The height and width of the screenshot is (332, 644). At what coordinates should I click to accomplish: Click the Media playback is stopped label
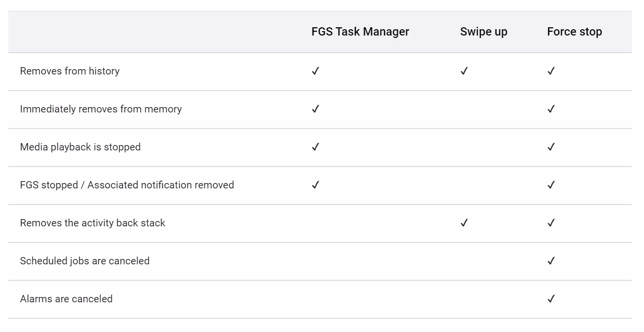[80, 147]
